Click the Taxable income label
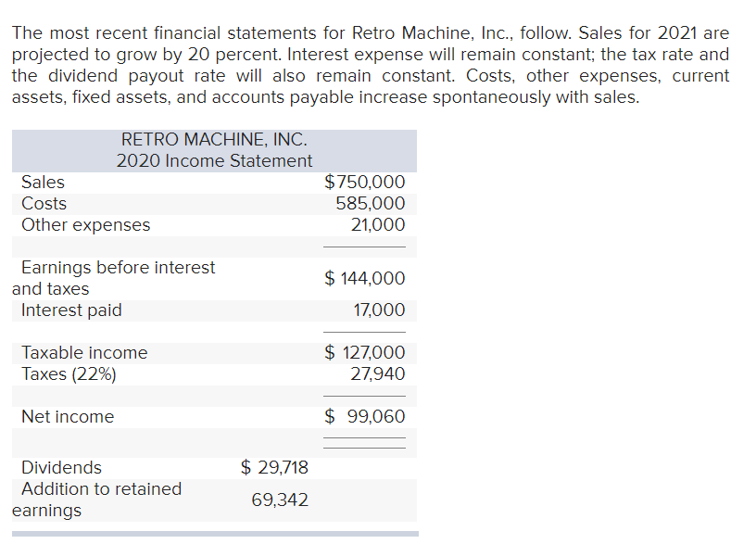 pyautogui.click(x=84, y=352)
